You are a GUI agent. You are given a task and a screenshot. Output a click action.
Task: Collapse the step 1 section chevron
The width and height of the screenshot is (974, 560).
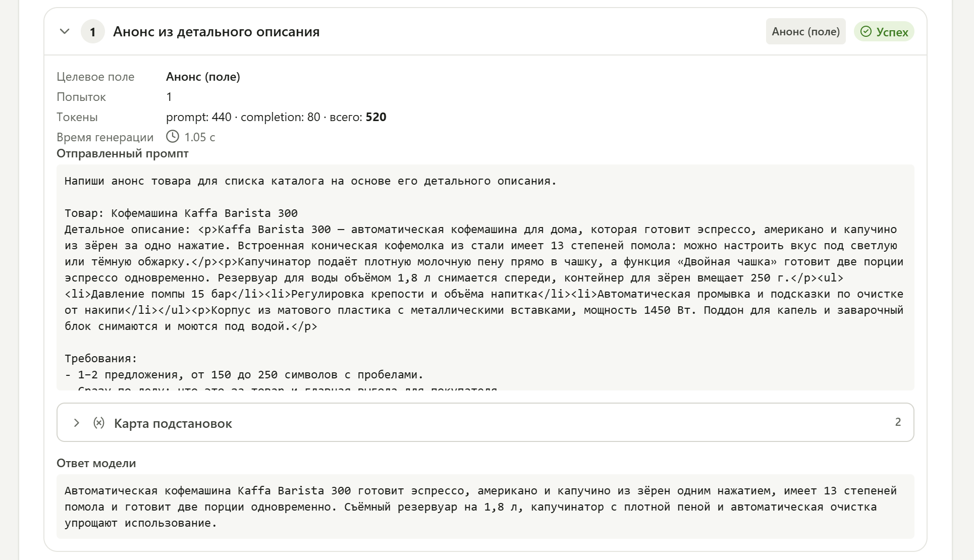click(65, 32)
